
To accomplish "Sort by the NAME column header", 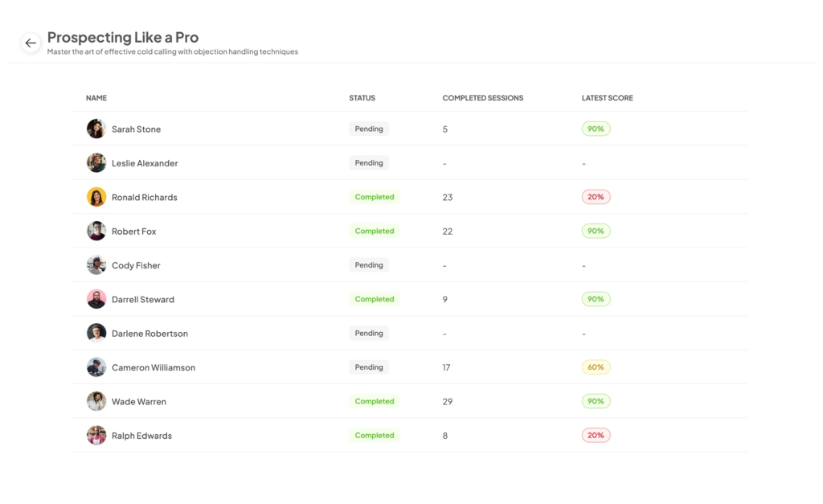I will click(x=96, y=97).
